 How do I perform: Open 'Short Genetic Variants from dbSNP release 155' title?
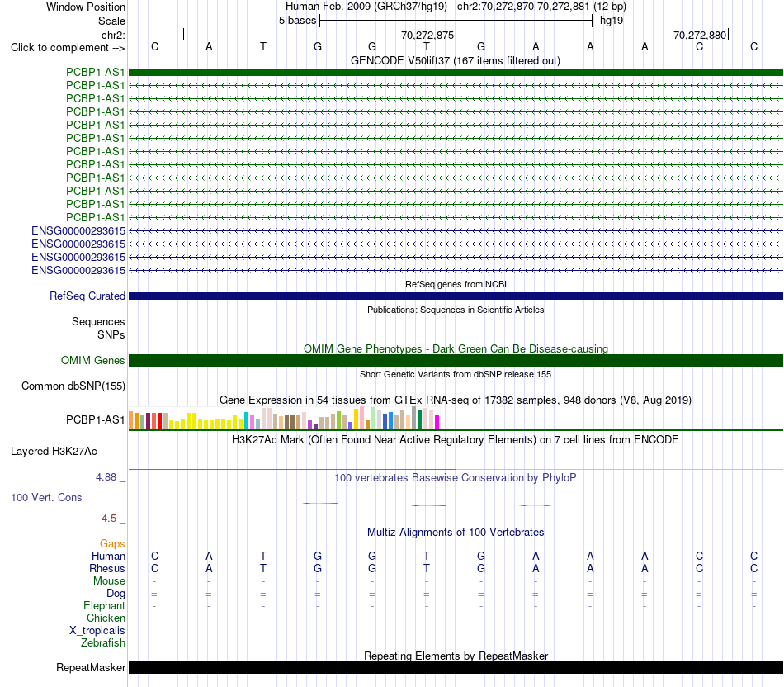pos(456,374)
